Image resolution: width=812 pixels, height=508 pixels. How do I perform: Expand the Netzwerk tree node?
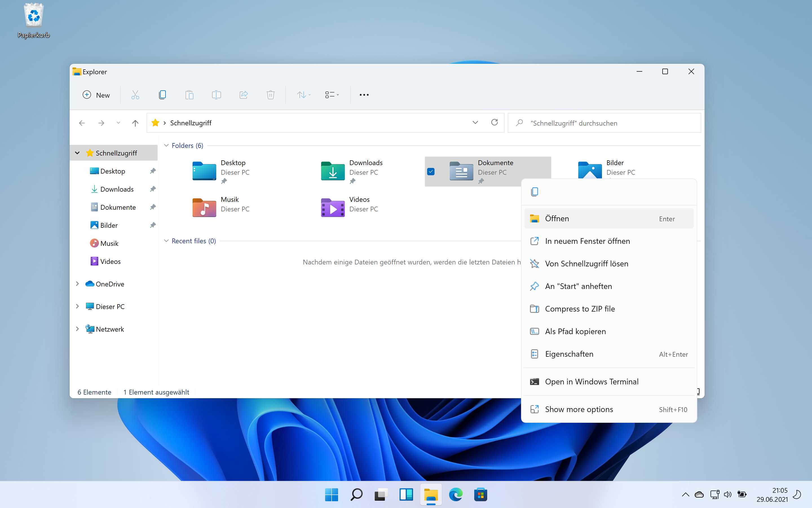click(77, 329)
